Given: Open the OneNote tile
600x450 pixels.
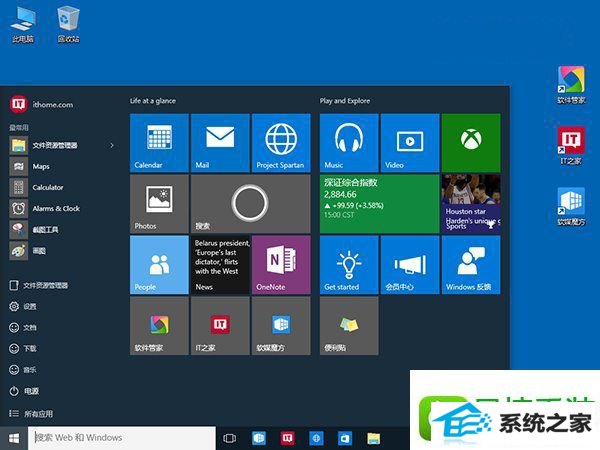Looking at the screenshot, I should point(281,265).
